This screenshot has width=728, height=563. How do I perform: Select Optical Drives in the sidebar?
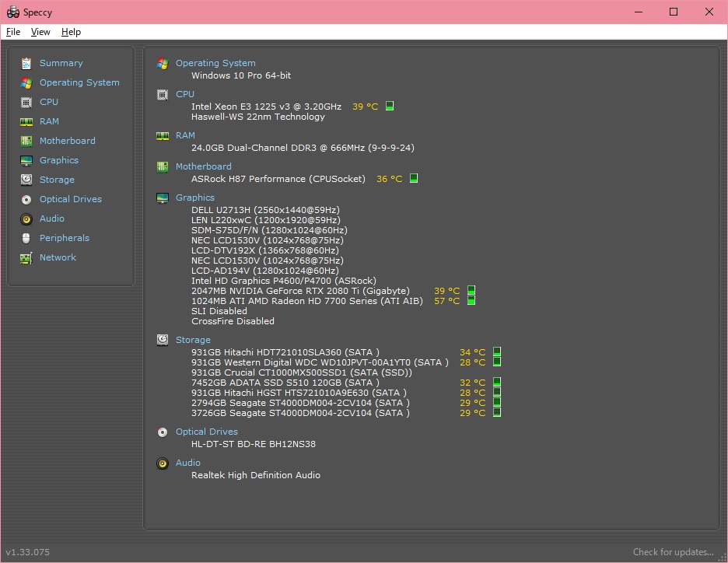pyautogui.click(x=71, y=200)
